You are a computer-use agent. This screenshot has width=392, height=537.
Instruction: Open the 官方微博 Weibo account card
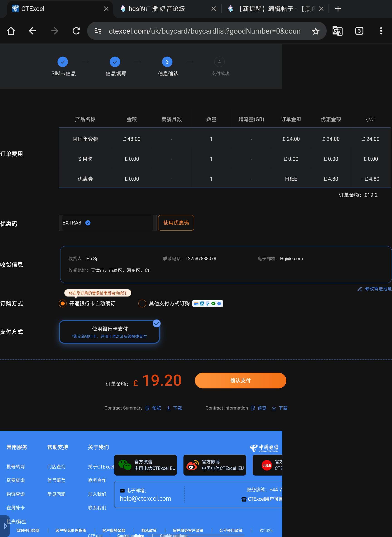(x=215, y=465)
